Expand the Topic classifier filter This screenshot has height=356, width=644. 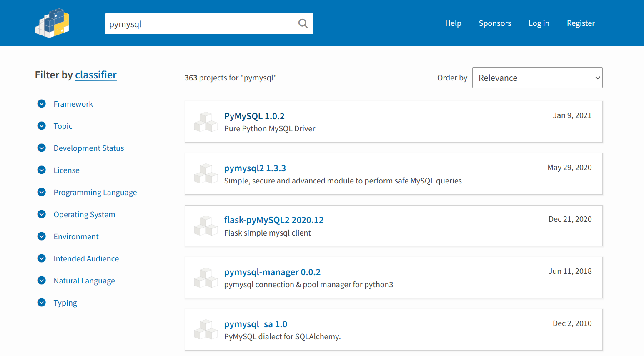click(x=42, y=126)
